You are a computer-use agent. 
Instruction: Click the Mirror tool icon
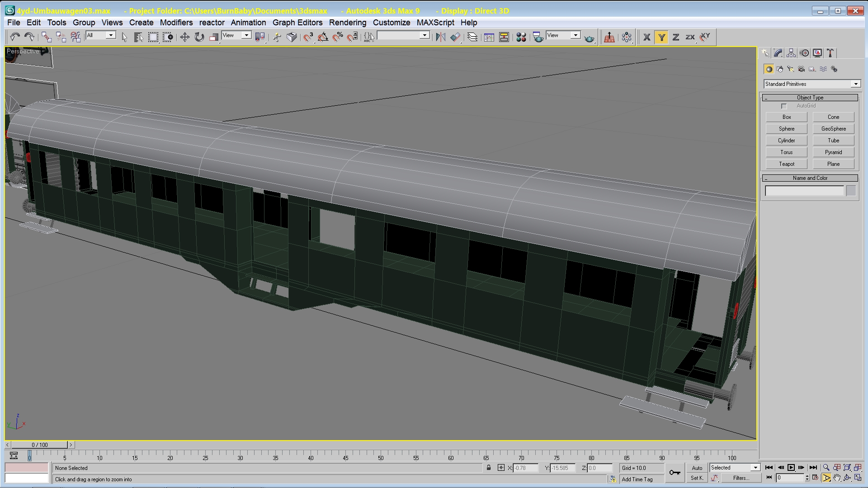coord(440,37)
